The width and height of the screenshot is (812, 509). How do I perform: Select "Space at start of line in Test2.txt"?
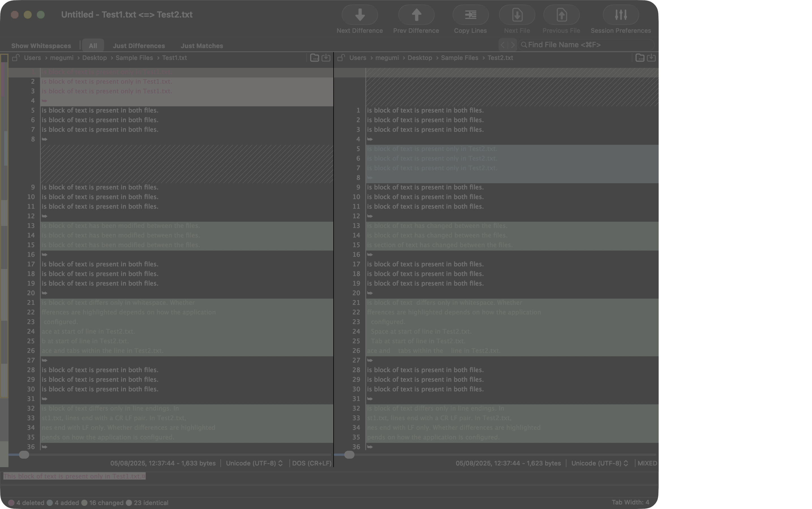(x=512, y=331)
